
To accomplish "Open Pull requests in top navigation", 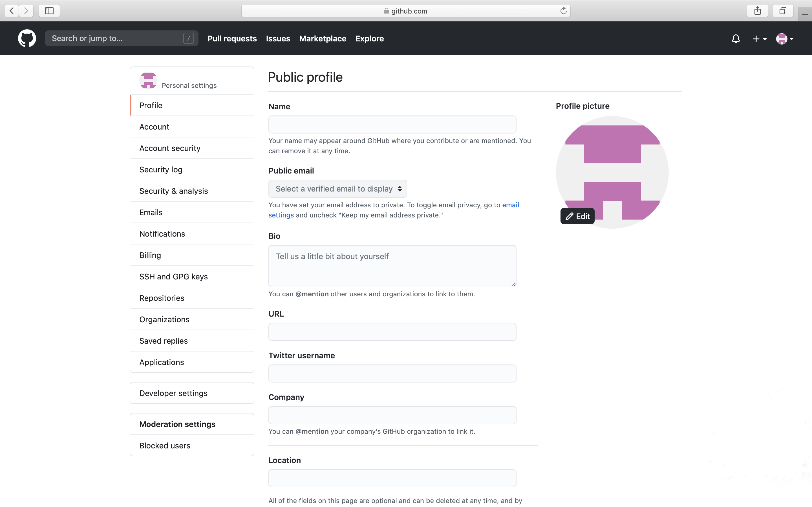I will coord(232,39).
